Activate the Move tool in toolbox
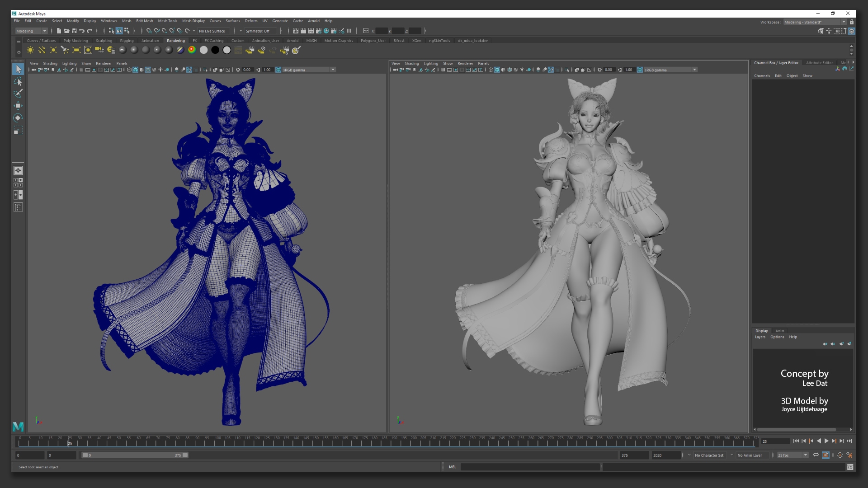The height and width of the screenshot is (488, 868). (18, 106)
